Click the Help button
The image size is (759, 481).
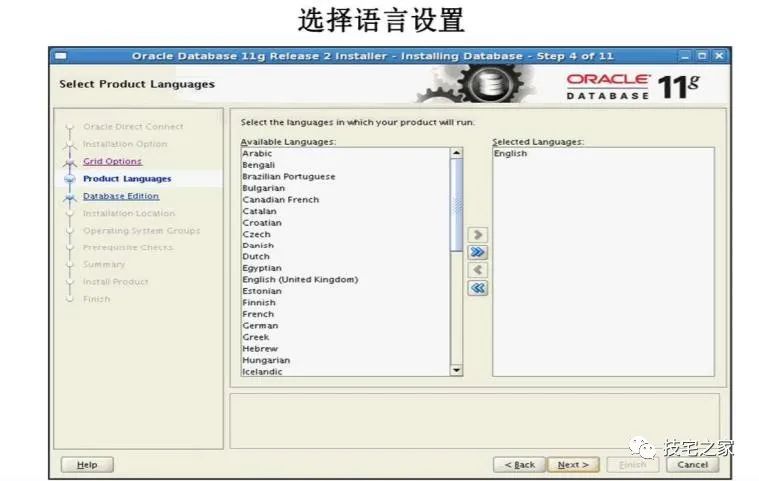(x=87, y=465)
